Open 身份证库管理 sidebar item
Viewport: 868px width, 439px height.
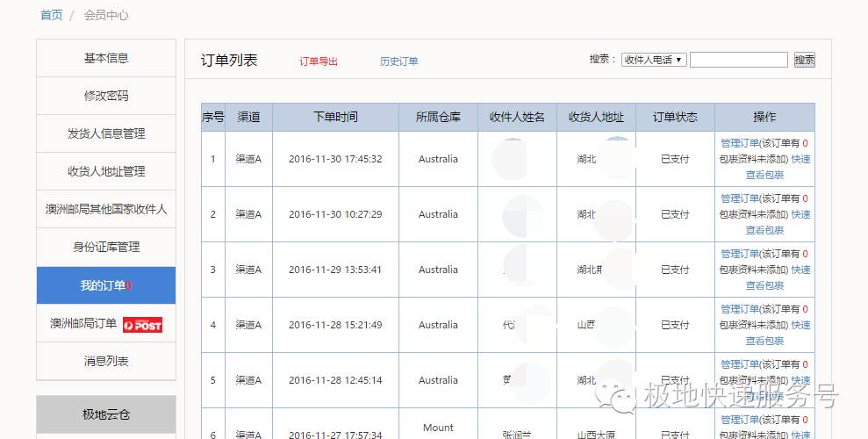106,247
